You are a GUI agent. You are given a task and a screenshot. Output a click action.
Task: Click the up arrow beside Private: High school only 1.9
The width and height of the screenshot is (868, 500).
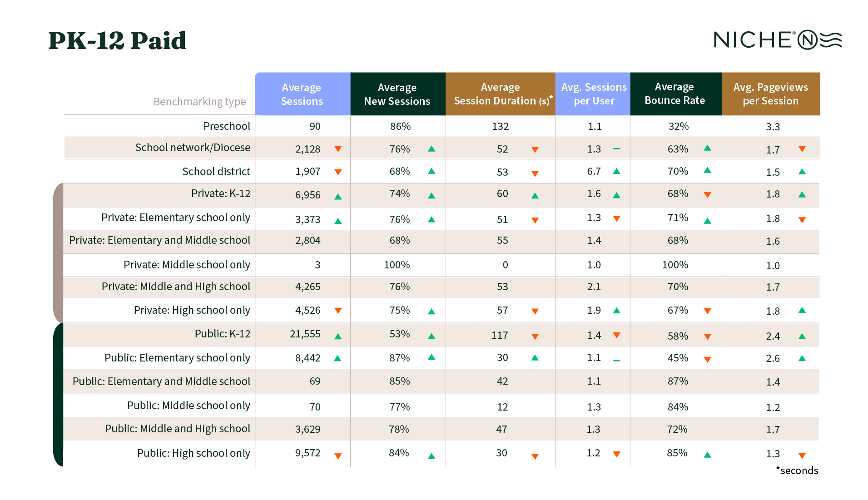[x=616, y=311]
